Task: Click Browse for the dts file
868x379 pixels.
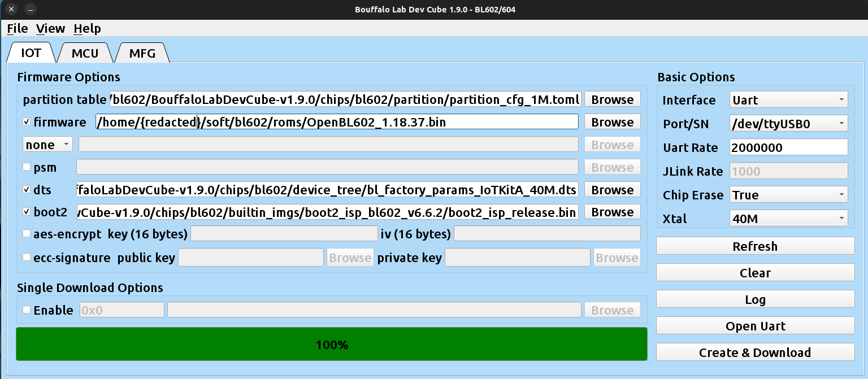Action: (613, 190)
